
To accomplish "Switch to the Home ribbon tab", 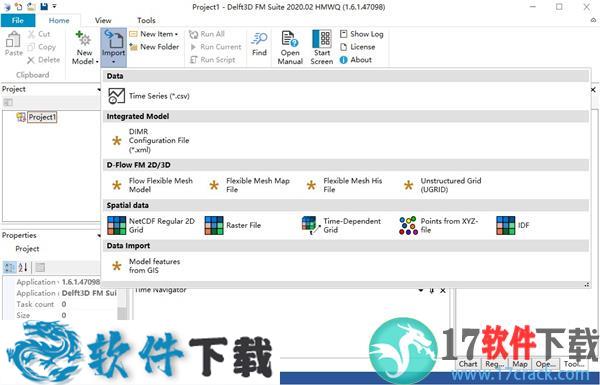I will [x=59, y=21].
